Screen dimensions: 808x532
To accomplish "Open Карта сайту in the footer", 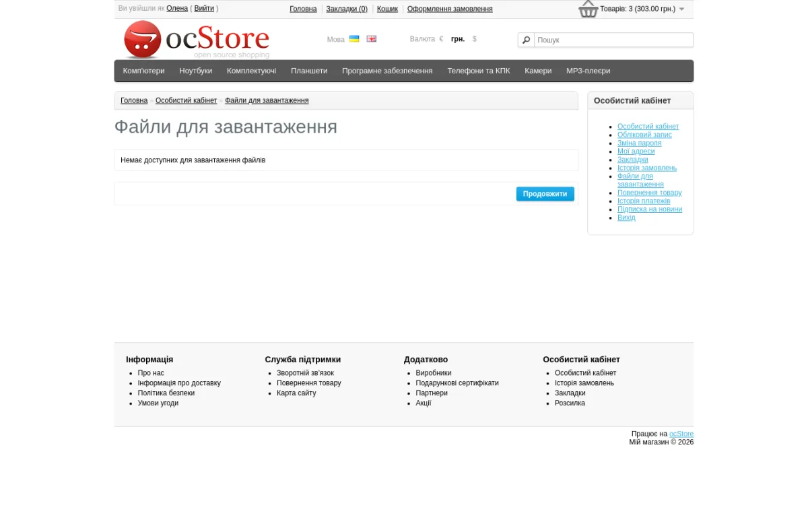I will tap(296, 393).
